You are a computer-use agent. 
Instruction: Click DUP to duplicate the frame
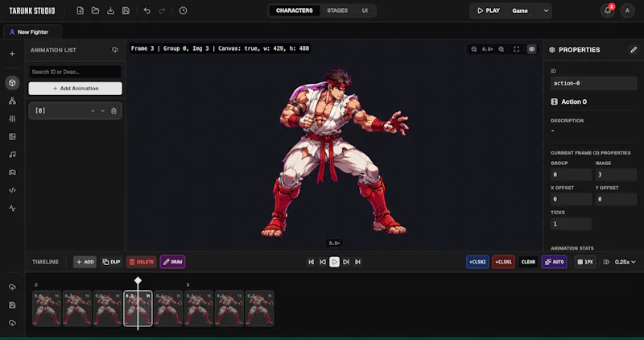point(111,262)
